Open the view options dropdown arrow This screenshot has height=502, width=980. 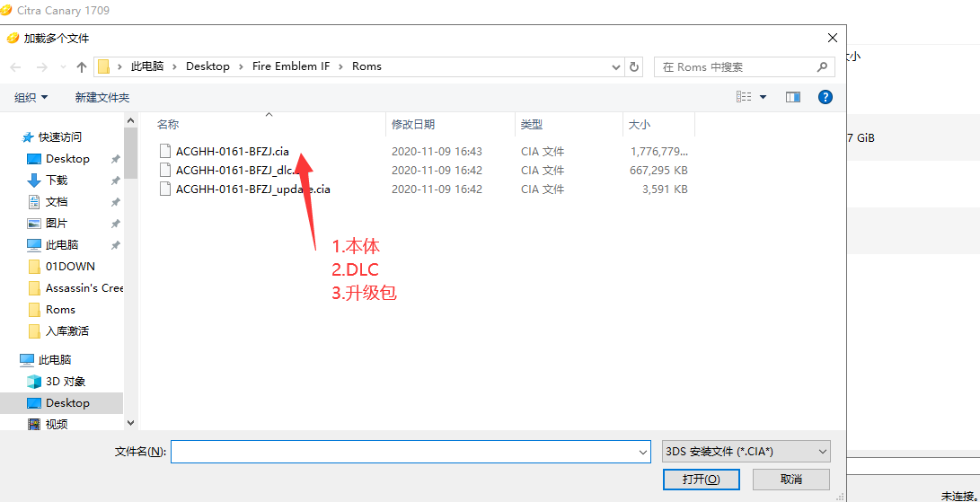click(x=764, y=97)
